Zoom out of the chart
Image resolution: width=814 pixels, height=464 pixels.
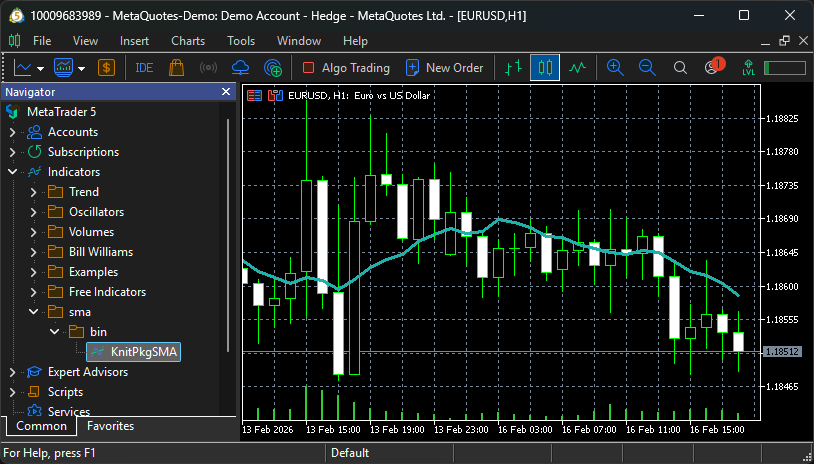coord(647,68)
